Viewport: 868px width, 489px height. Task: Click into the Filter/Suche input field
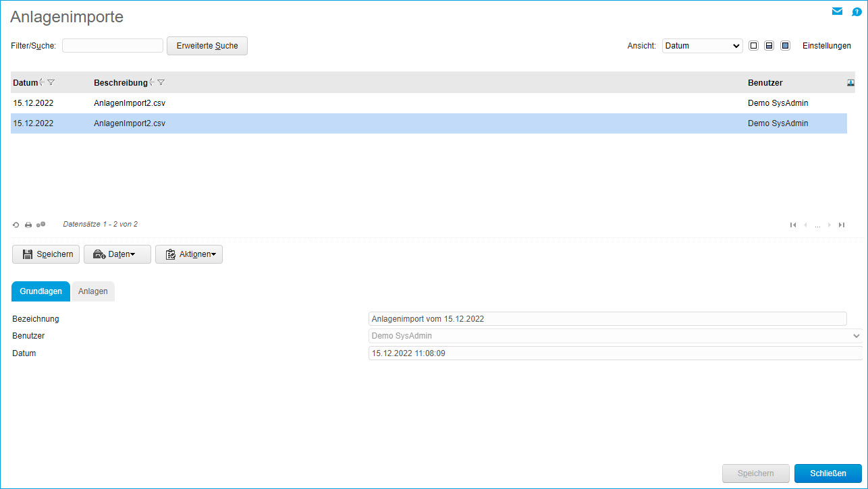click(x=113, y=46)
